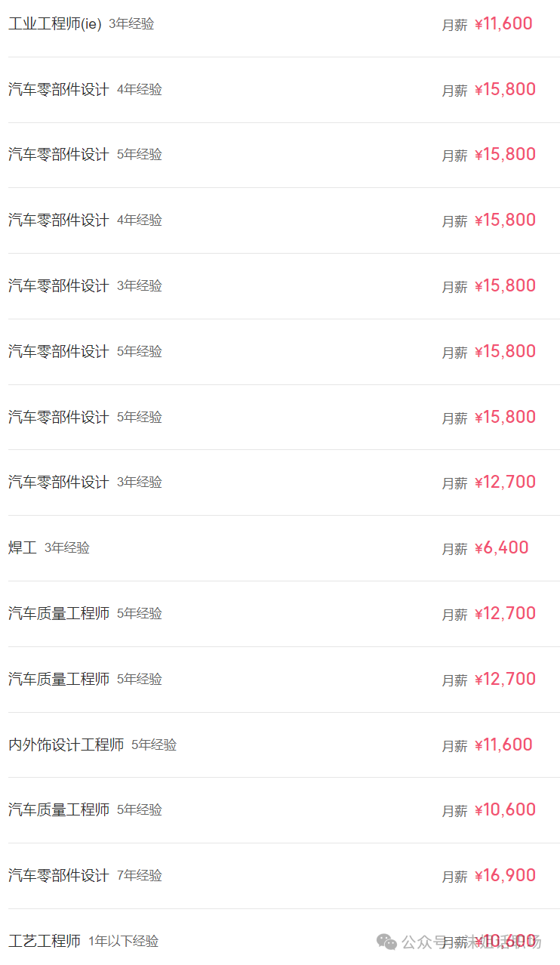Open 汽车零部件设计 listing with 7年经验
Screen dimensions: 560x965
point(59,876)
